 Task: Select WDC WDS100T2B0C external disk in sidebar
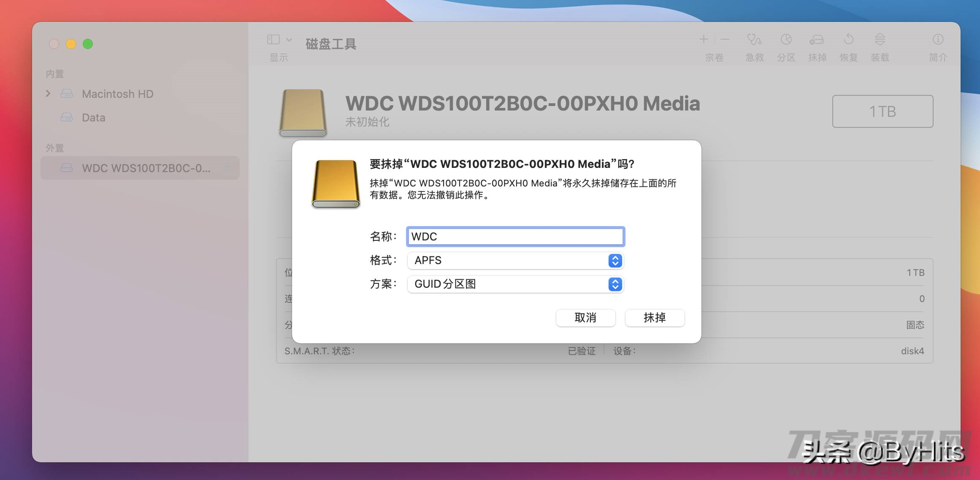[140, 168]
